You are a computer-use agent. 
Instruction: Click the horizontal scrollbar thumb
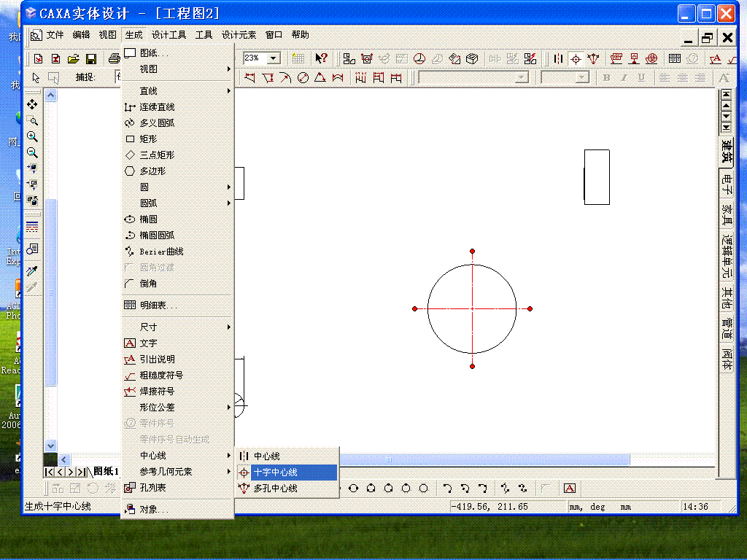484,459
